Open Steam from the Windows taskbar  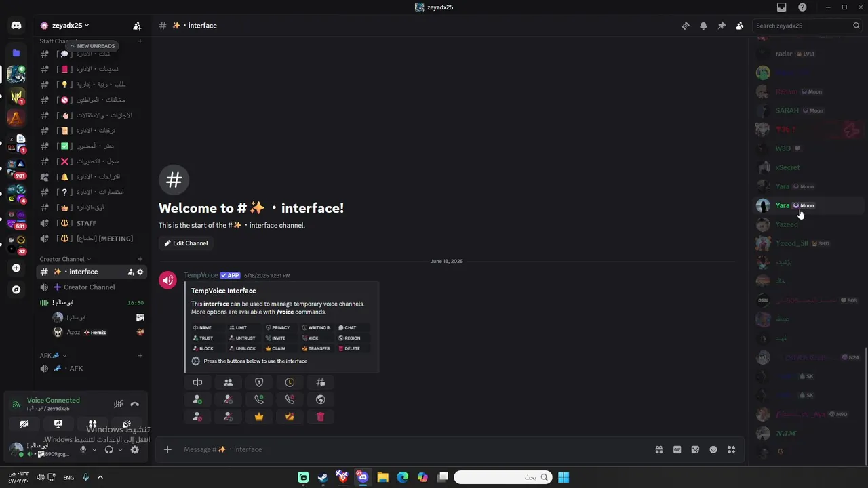point(323,477)
